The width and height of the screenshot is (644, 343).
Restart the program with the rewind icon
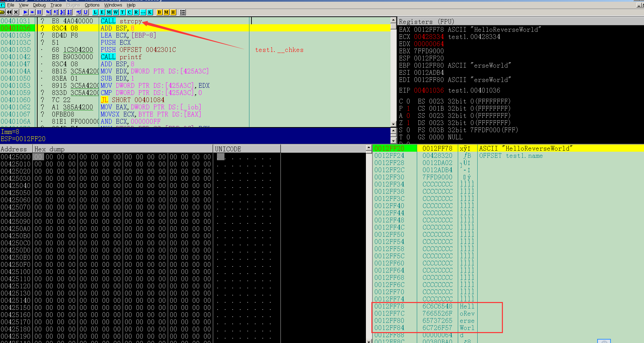point(9,12)
